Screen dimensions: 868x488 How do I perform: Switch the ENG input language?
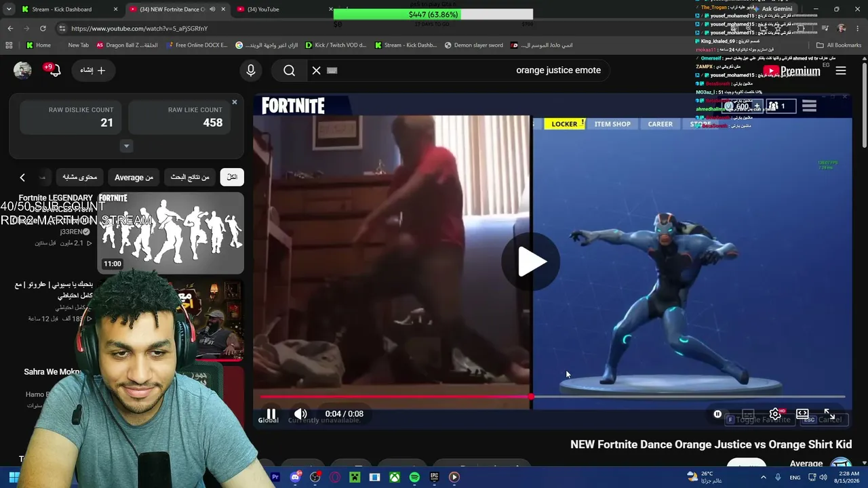[x=795, y=477]
